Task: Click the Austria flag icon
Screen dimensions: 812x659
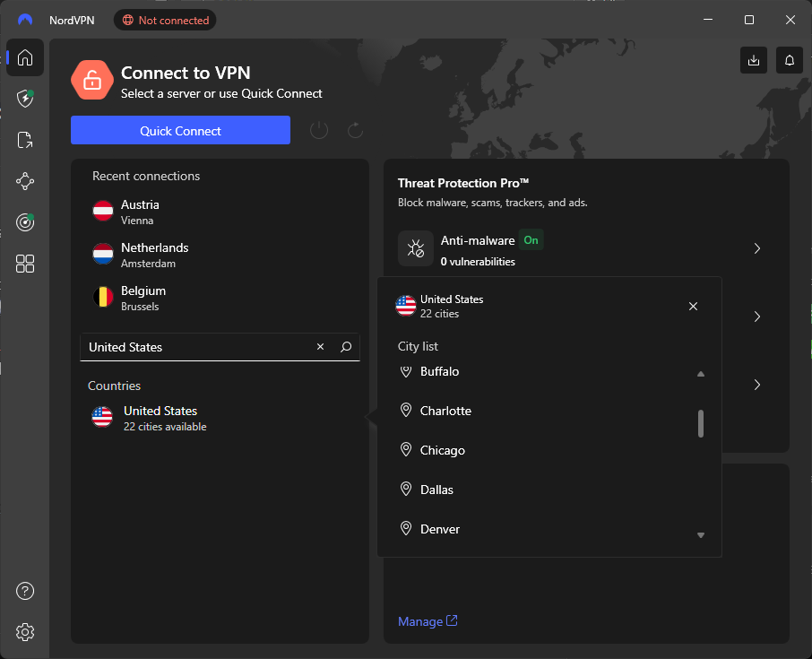Action: tap(103, 211)
